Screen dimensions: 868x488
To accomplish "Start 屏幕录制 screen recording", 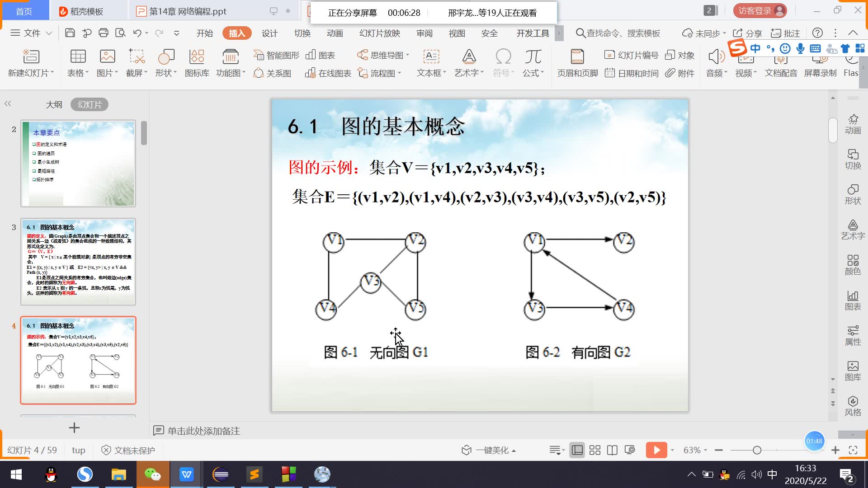I will click(820, 63).
